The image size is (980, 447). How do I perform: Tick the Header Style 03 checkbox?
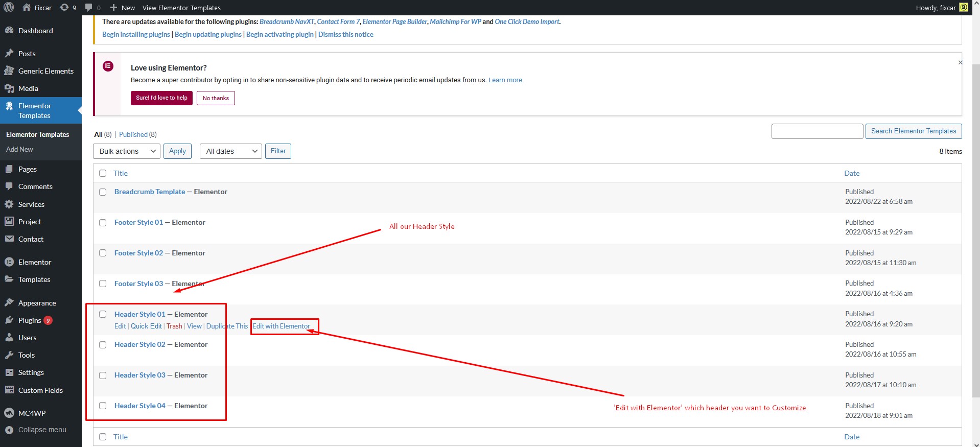103,375
